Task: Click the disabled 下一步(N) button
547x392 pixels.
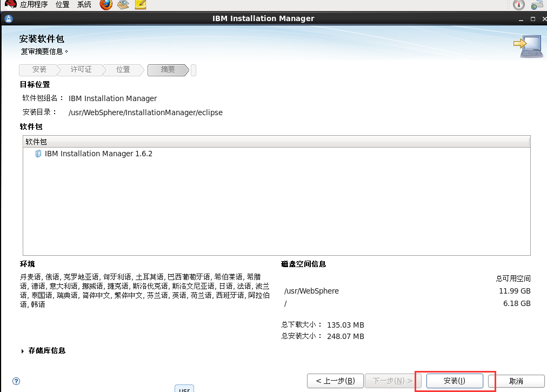Action: (392, 381)
